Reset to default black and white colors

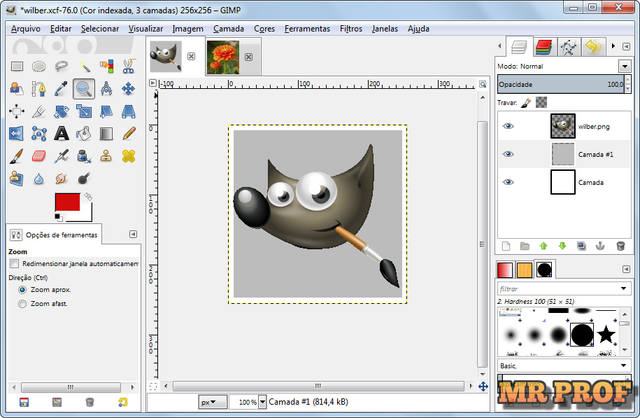[58, 217]
